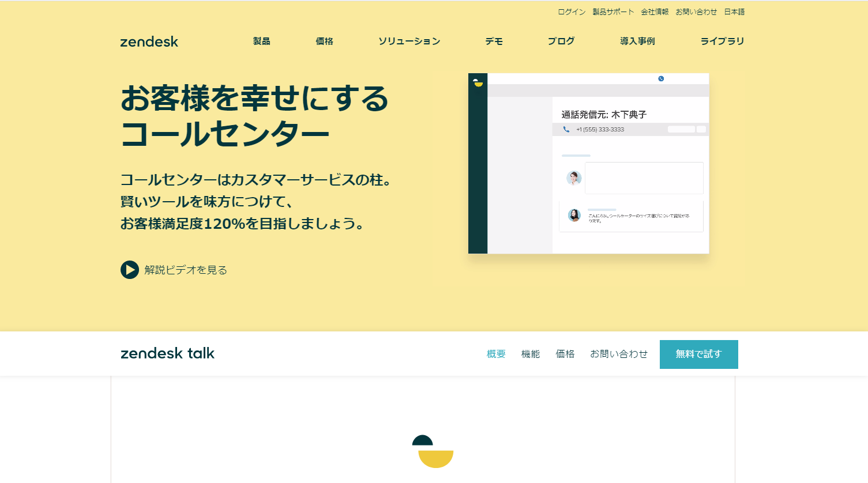Select the 価格 tab in talk bar
Image resolution: width=868 pixels, height=483 pixels.
coord(565,354)
